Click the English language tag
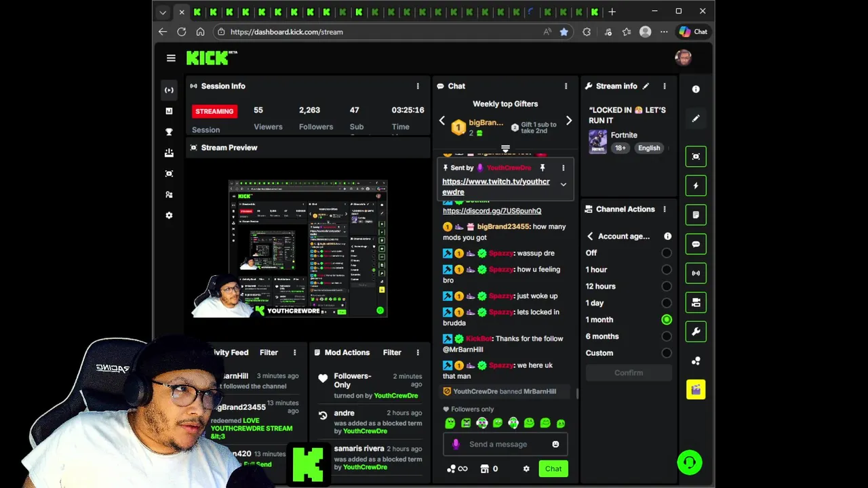The height and width of the screenshot is (488, 868). click(x=648, y=148)
